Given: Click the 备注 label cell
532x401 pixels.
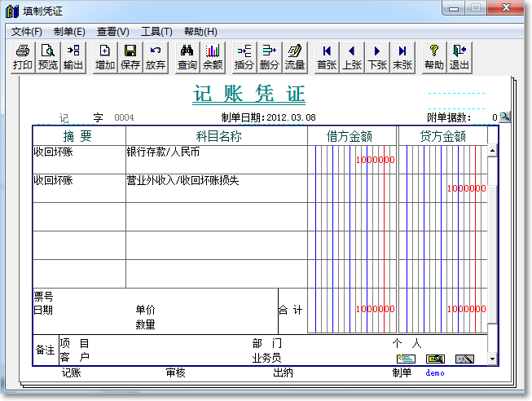Looking at the screenshot, I should [46, 350].
